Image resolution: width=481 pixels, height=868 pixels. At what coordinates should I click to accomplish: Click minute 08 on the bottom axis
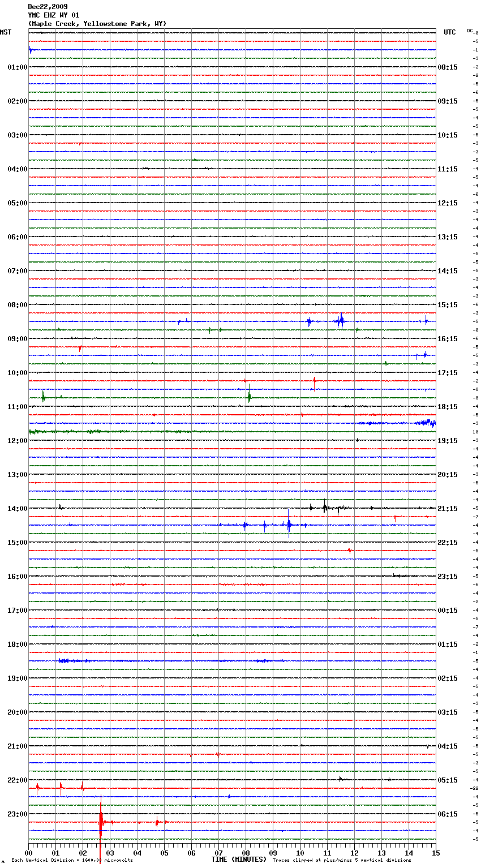[246, 853]
